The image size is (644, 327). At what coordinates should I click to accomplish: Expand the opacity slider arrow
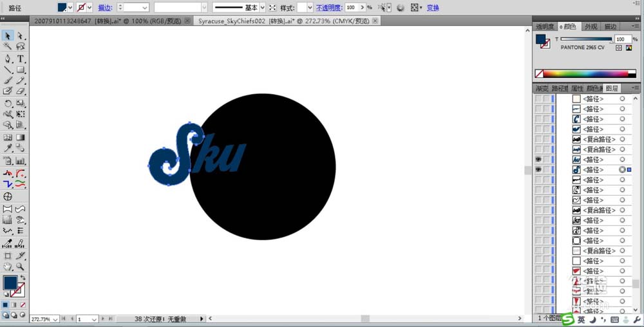click(x=362, y=7)
